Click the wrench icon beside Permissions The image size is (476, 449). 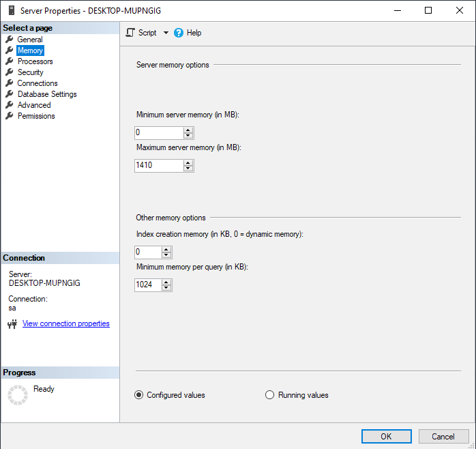10,116
